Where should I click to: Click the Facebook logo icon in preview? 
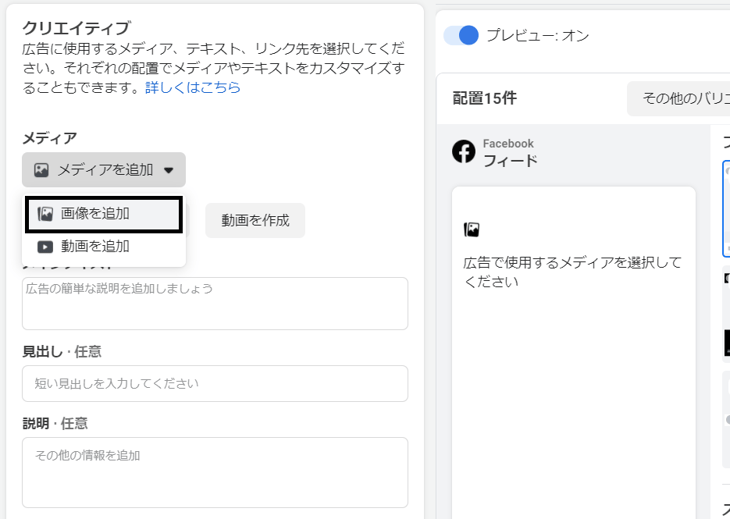coord(464,152)
